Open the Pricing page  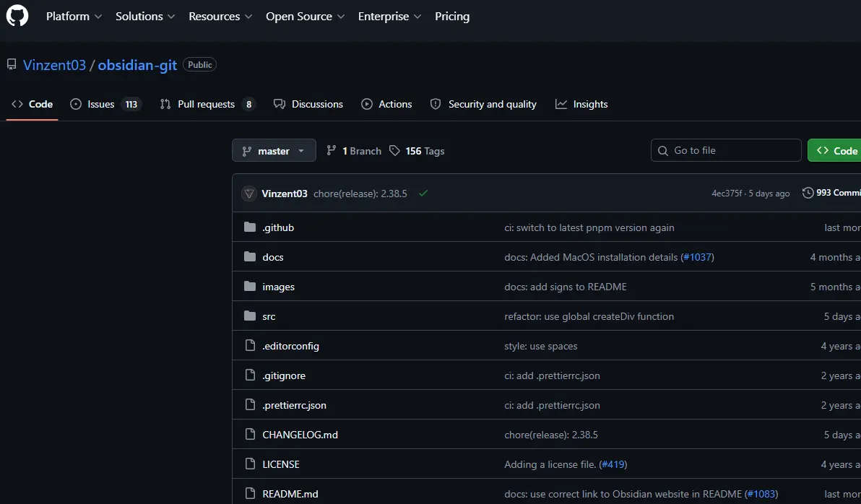click(452, 17)
